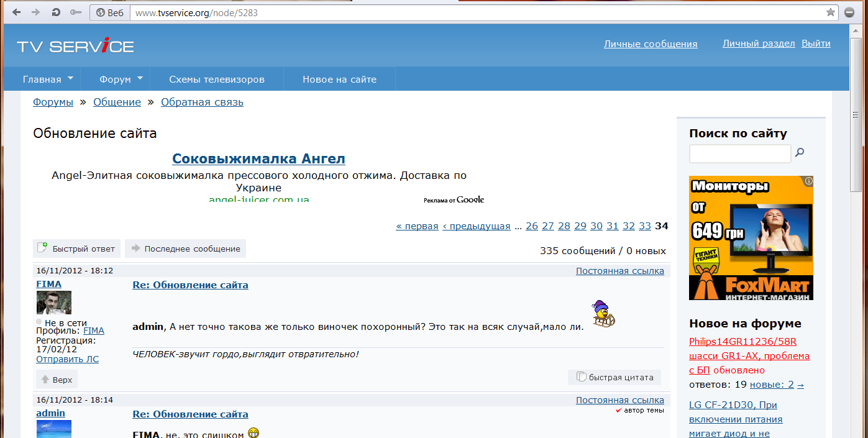Click the TV SERVICE logo
This screenshot has width=868, height=438.
(x=75, y=46)
